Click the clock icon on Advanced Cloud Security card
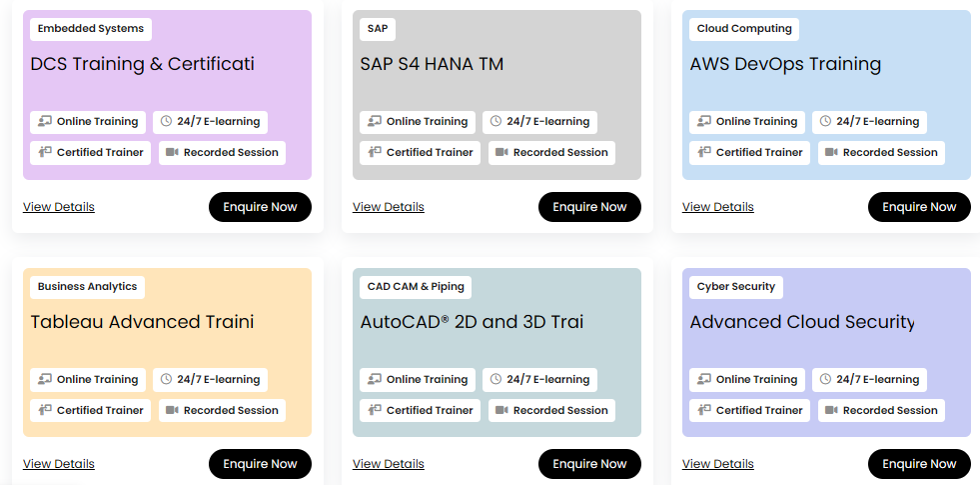 coord(826,380)
